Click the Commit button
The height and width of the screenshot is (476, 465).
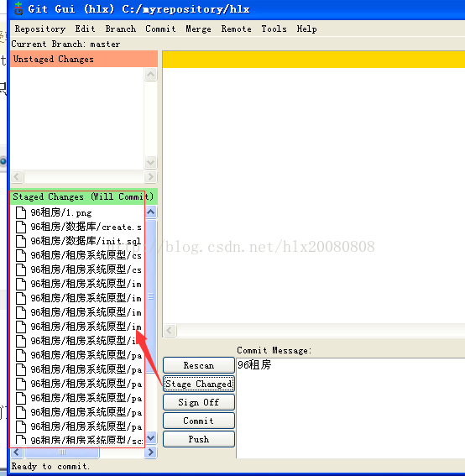(x=199, y=421)
